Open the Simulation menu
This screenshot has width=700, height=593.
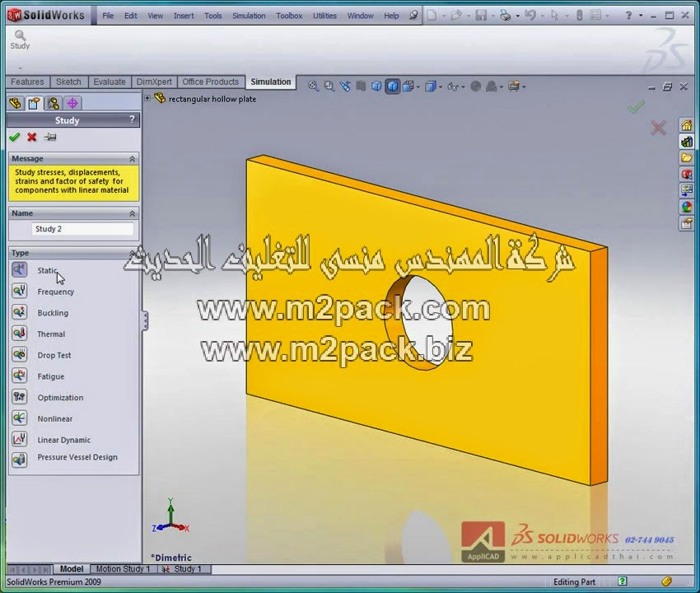[x=249, y=16]
